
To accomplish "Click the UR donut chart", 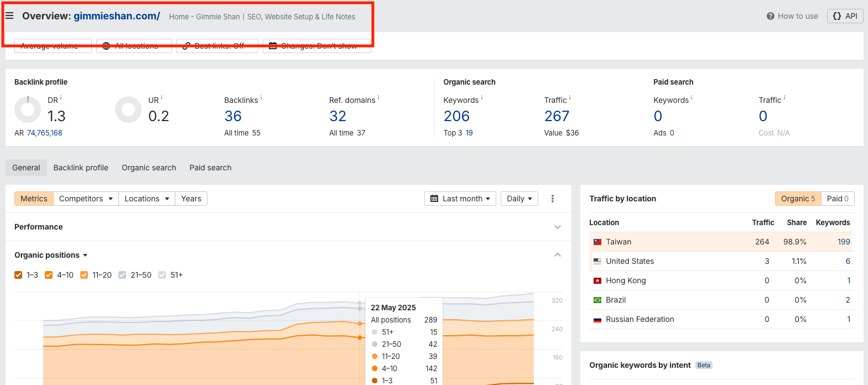I will pos(128,110).
